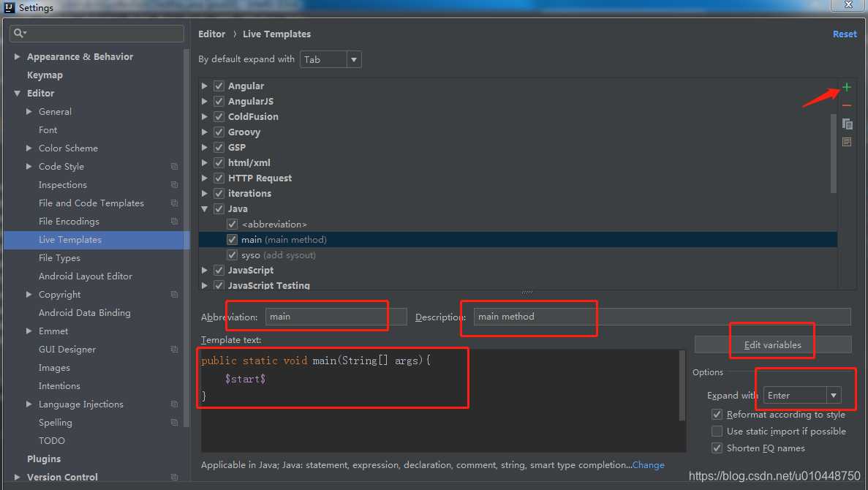
Task: Open the File and Code Templates page
Action: (x=91, y=203)
